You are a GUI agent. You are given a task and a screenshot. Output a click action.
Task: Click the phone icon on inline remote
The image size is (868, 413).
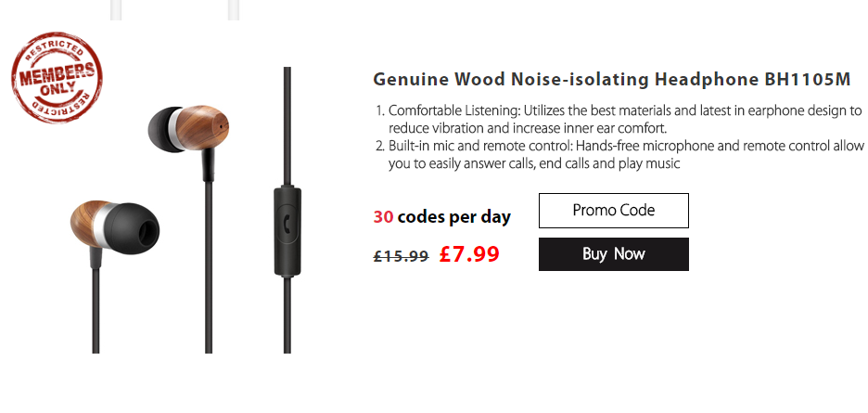point(287,224)
